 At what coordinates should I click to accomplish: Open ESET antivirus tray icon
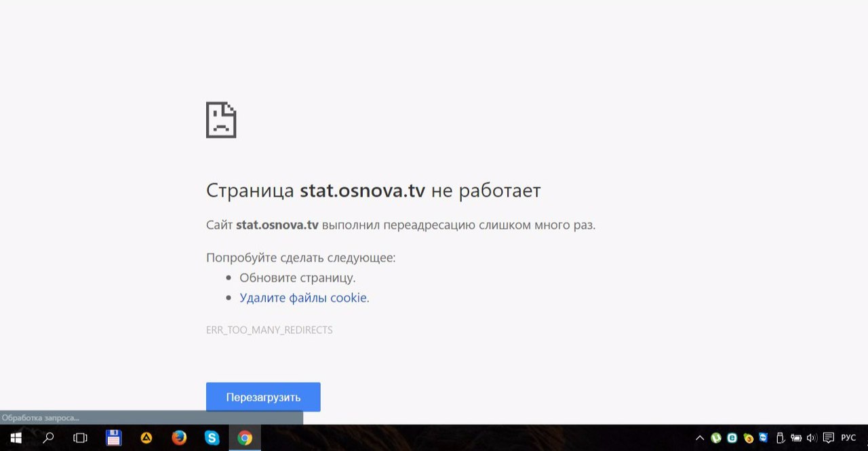(x=732, y=438)
